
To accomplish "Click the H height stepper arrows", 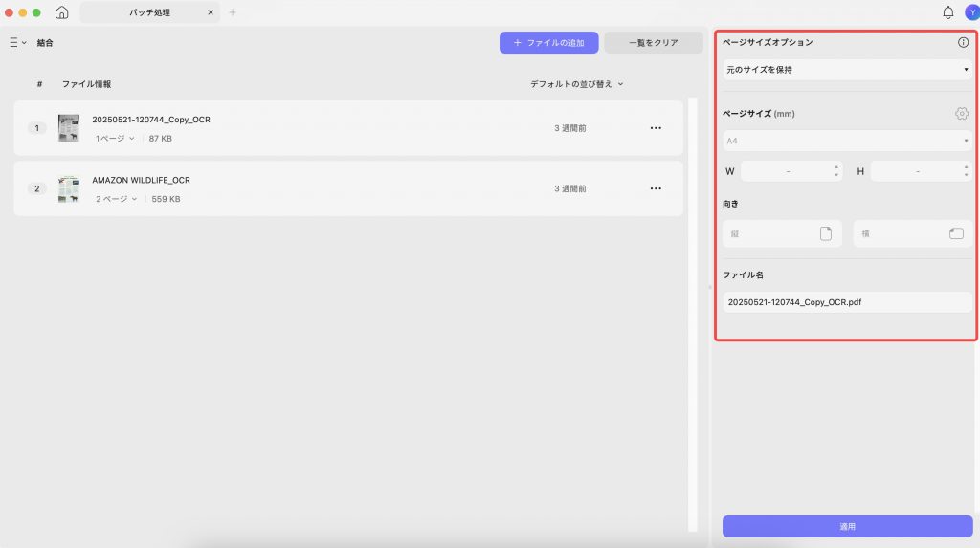I will [x=966, y=171].
